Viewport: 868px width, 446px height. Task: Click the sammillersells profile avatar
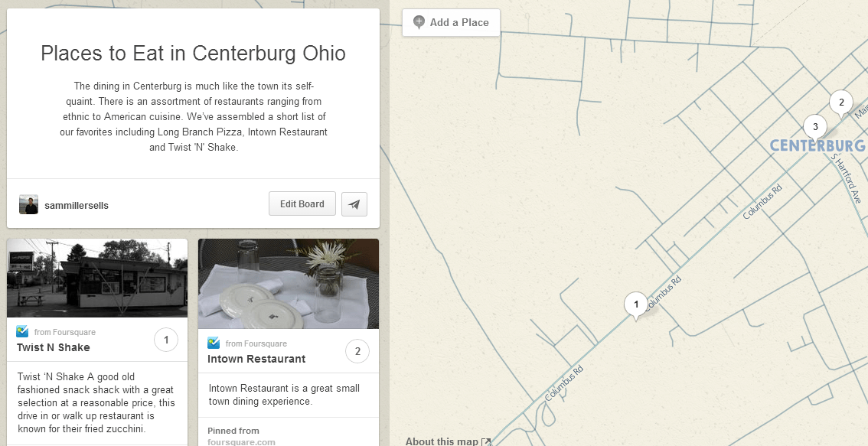[28, 204]
